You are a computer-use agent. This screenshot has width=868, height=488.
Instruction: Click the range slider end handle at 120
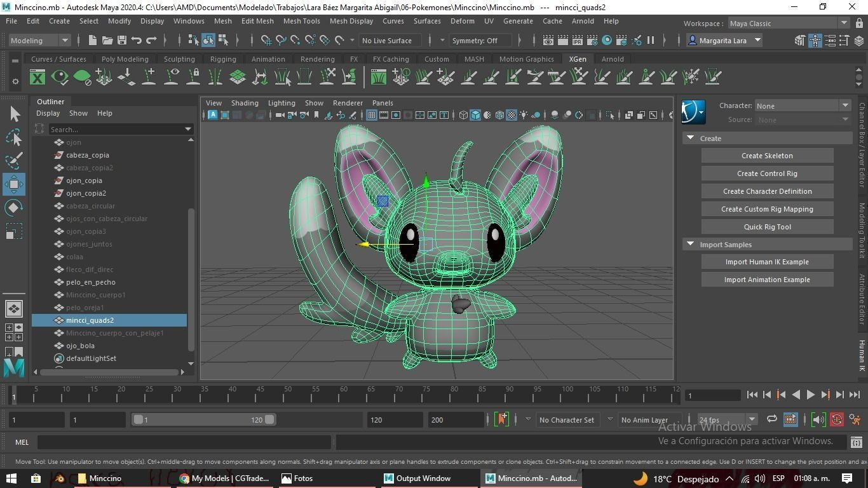pyautogui.click(x=269, y=419)
